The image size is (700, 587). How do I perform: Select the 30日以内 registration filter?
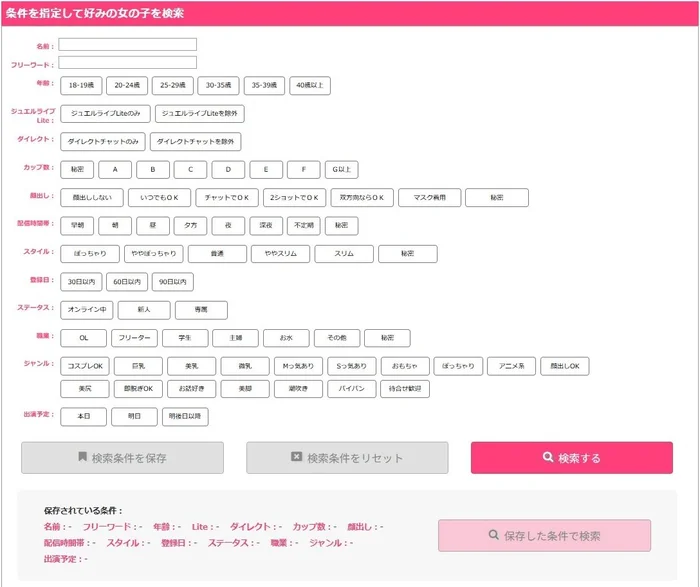81,282
